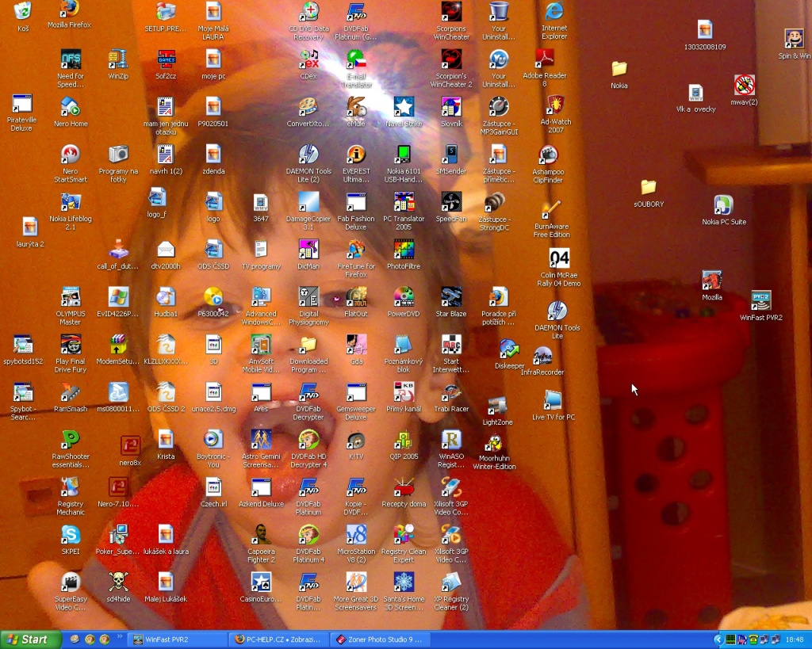Click the taskbar clock showing 18:48
This screenshot has height=649, width=812.
(795, 639)
